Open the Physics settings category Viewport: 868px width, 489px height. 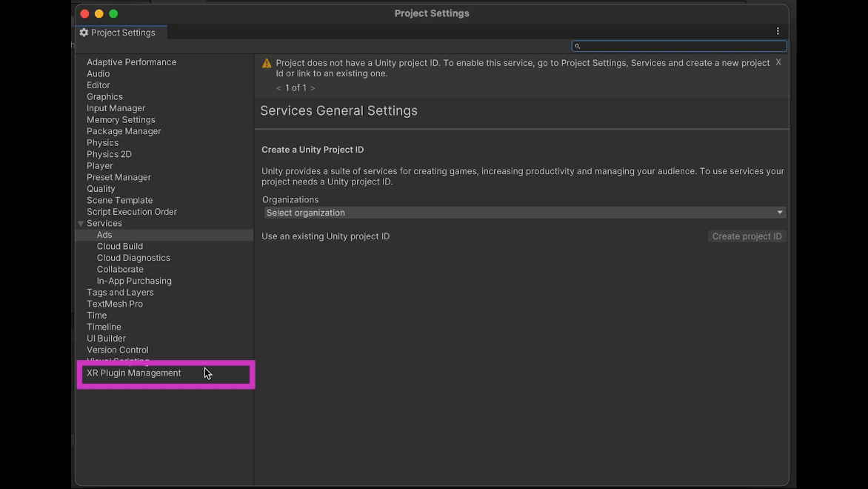pyautogui.click(x=102, y=143)
